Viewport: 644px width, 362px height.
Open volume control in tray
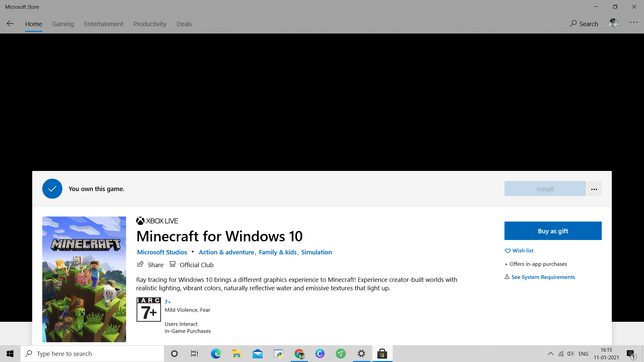coord(571,354)
